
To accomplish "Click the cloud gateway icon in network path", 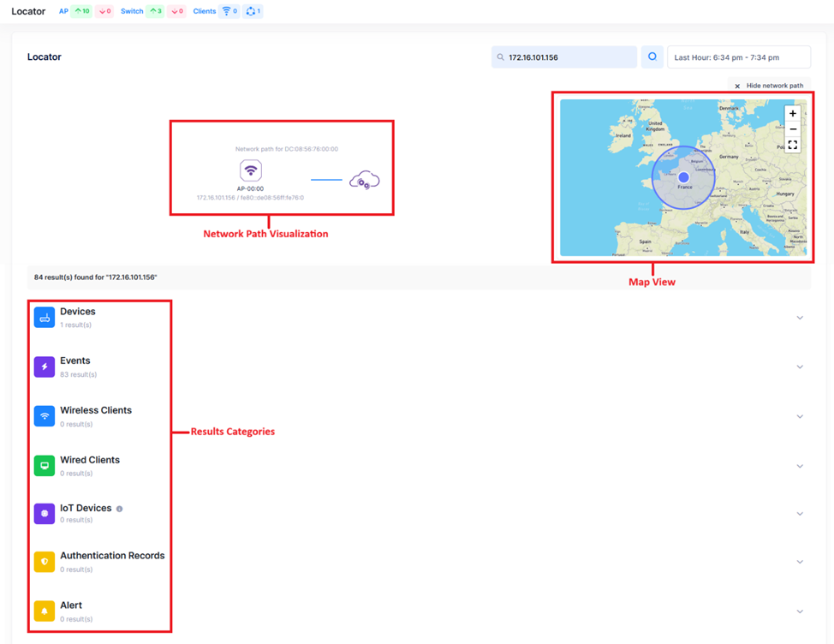I will pyautogui.click(x=365, y=180).
